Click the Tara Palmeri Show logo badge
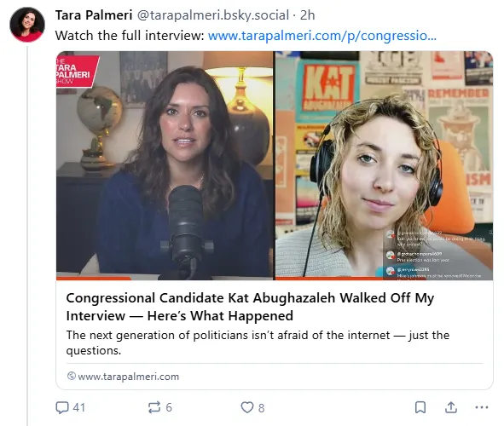 point(77,72)
